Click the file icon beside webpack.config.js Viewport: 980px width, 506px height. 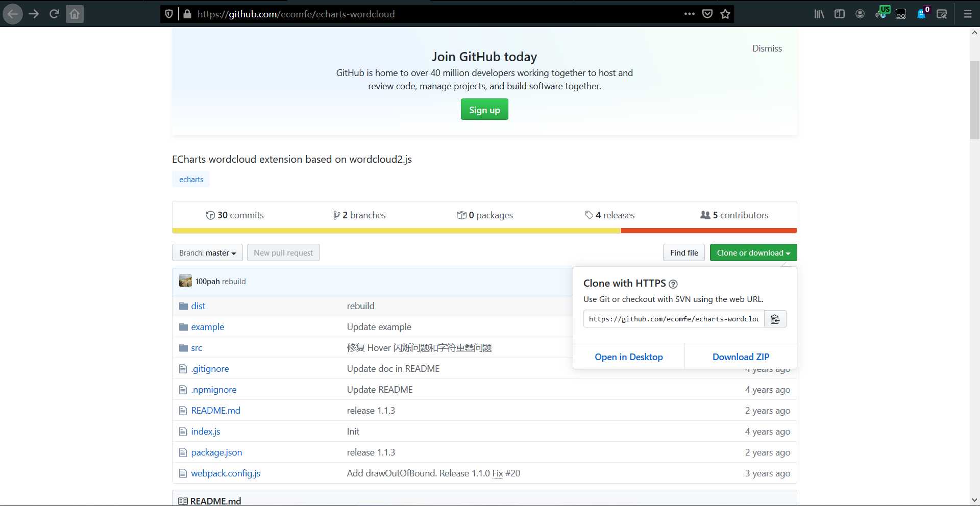click(x=183, y=473)
